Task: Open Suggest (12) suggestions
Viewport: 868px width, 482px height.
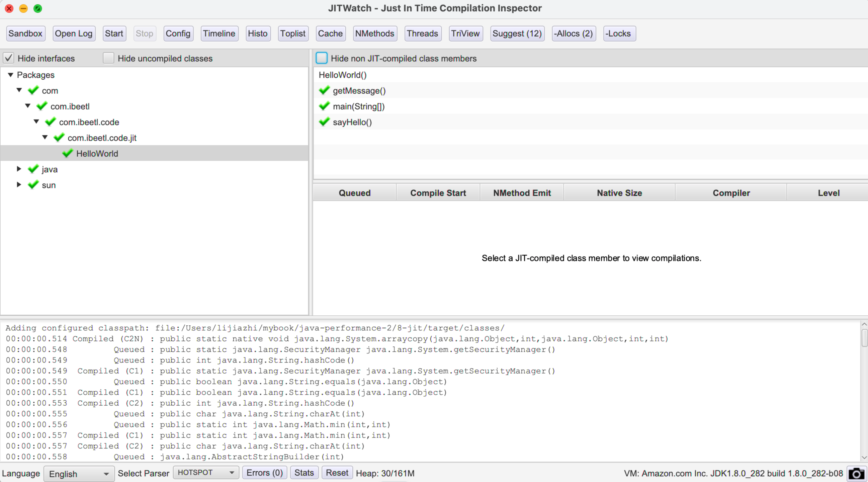Action: [517, 34]
